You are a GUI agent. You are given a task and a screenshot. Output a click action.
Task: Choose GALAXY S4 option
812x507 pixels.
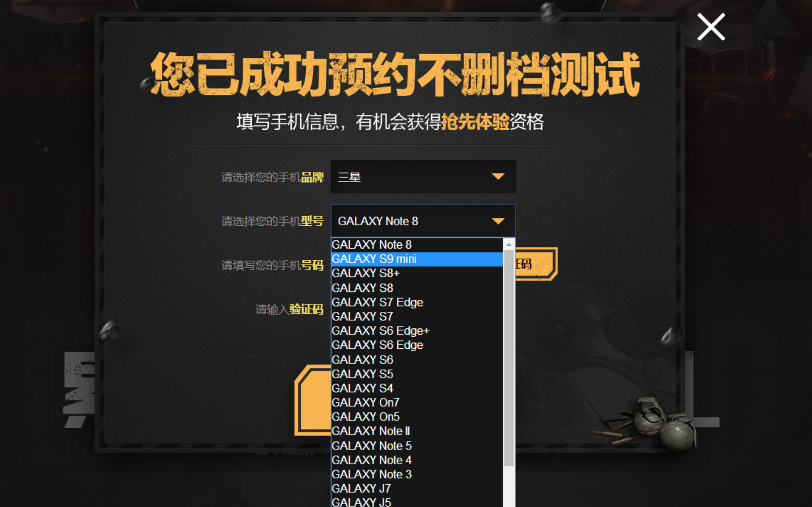tap(417, 388)
